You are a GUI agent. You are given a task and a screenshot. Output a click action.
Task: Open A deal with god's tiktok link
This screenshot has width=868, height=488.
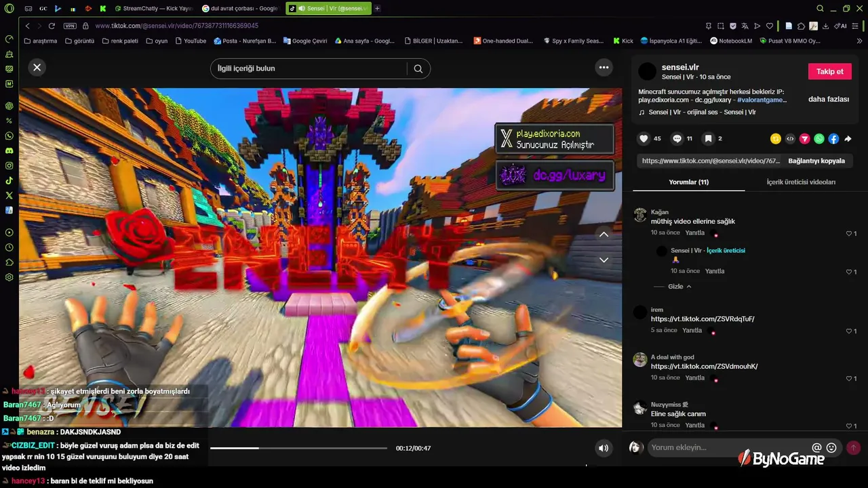point(704,367)
